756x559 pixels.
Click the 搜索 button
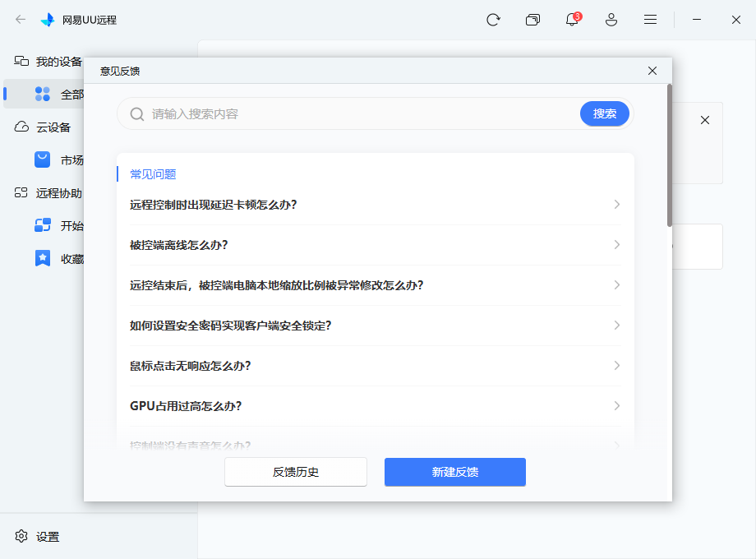[605, 113]
